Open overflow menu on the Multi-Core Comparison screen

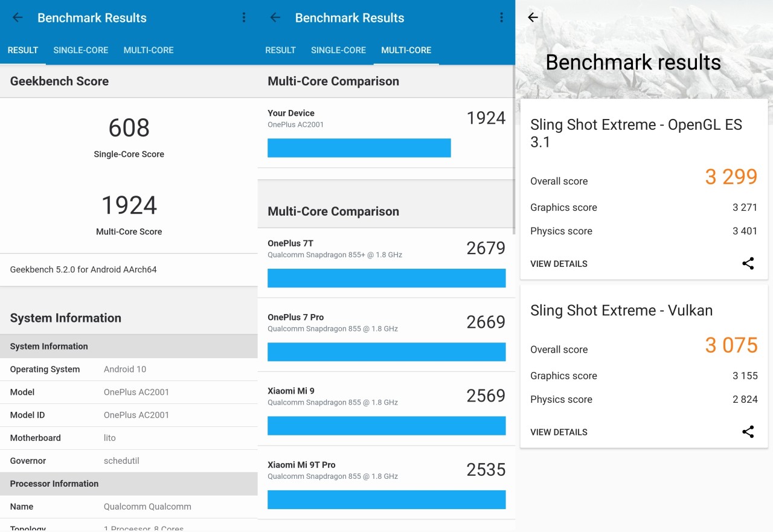501,18
